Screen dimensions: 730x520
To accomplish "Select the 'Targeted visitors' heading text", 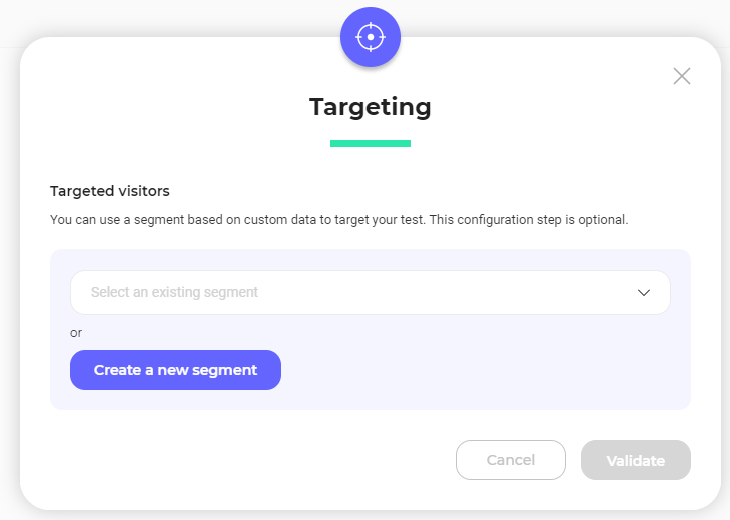I will [109, 191].
